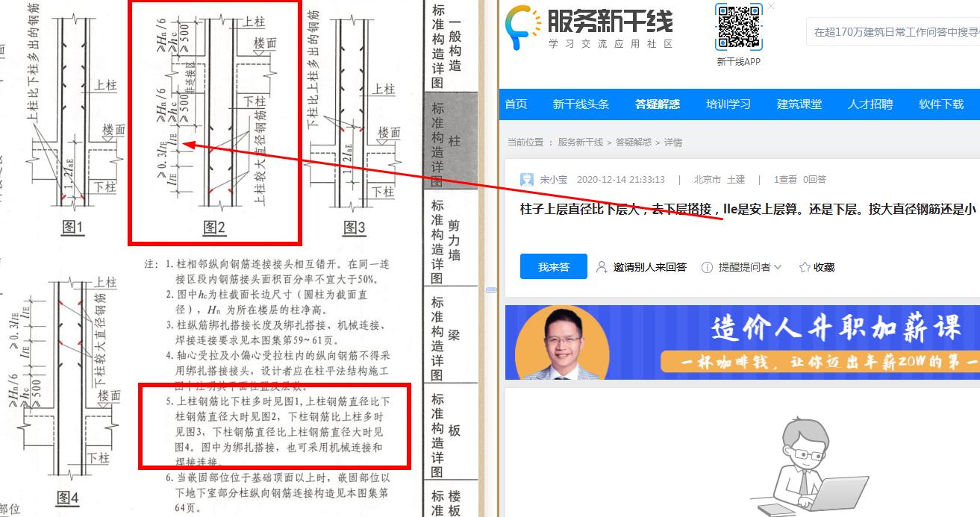Click the 邀请别人来回答 person icon
This screenshot has height=517, width=980.
coord(602,267)
